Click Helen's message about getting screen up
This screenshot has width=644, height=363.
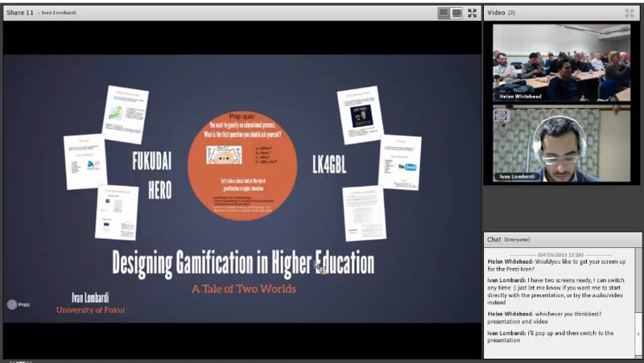coord(556,266)
